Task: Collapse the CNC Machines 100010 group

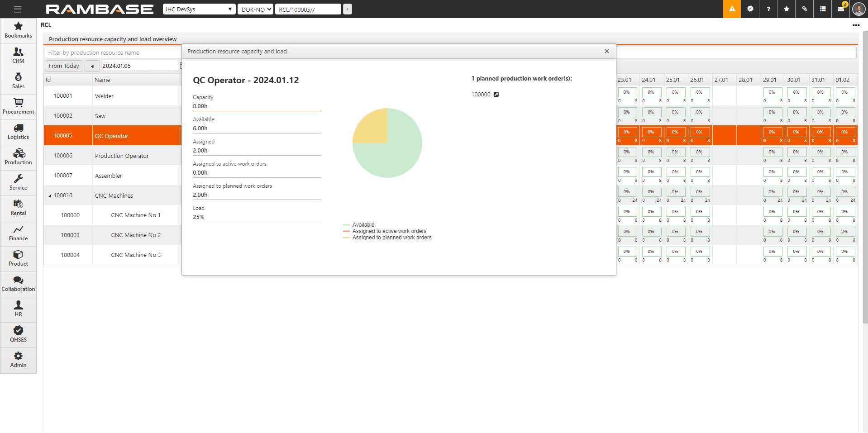Action: 50,196
